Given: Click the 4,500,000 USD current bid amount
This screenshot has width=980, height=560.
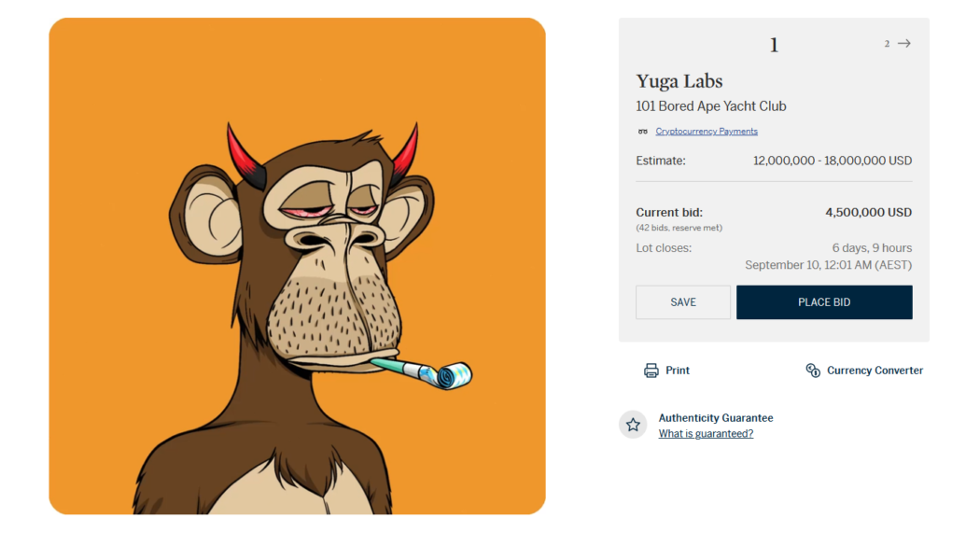Looking at the screenshot, I should pos(868,213).
